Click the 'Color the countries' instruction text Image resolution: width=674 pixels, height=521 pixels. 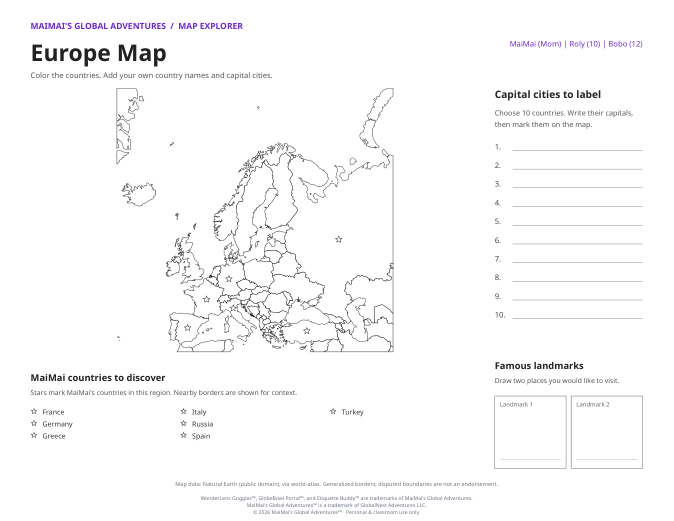[151, 75]
